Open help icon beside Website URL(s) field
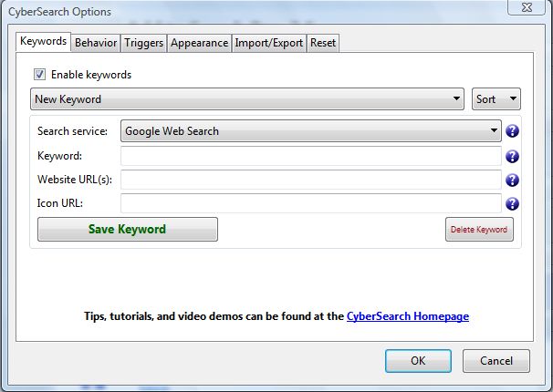Image resolution: width=553 pixels, height=392 pixels. tap(512, 180)
